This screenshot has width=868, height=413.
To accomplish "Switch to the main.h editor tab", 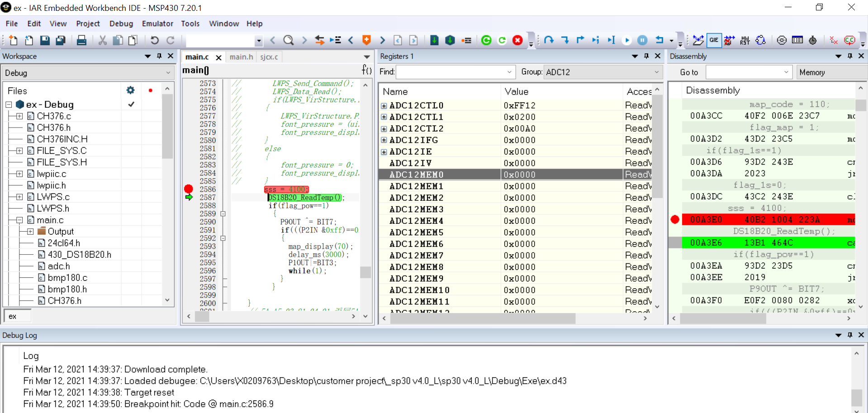I will (241, 57).
